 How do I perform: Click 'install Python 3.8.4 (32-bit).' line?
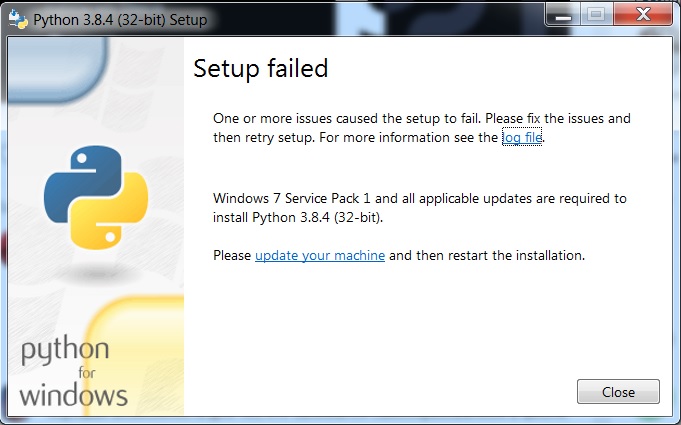(297, 216)
